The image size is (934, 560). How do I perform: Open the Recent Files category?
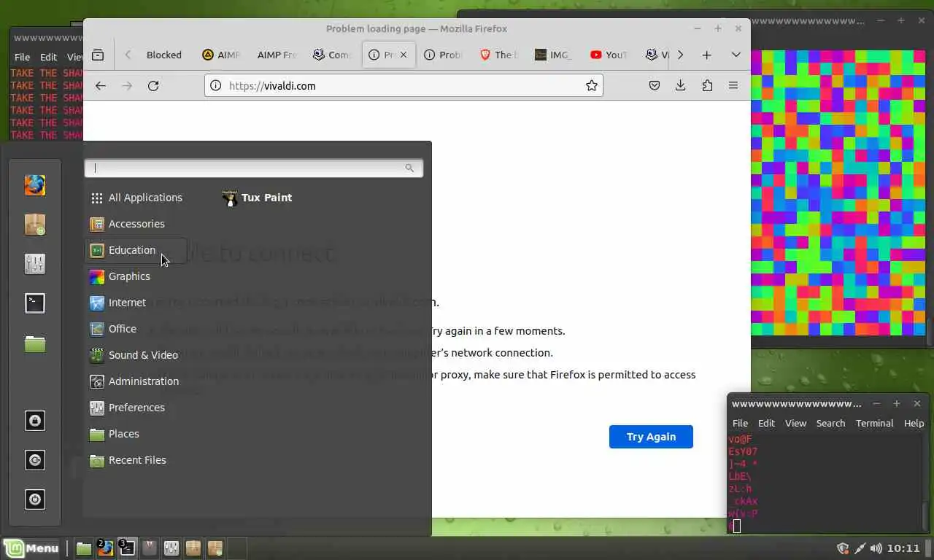click(136, 460)
